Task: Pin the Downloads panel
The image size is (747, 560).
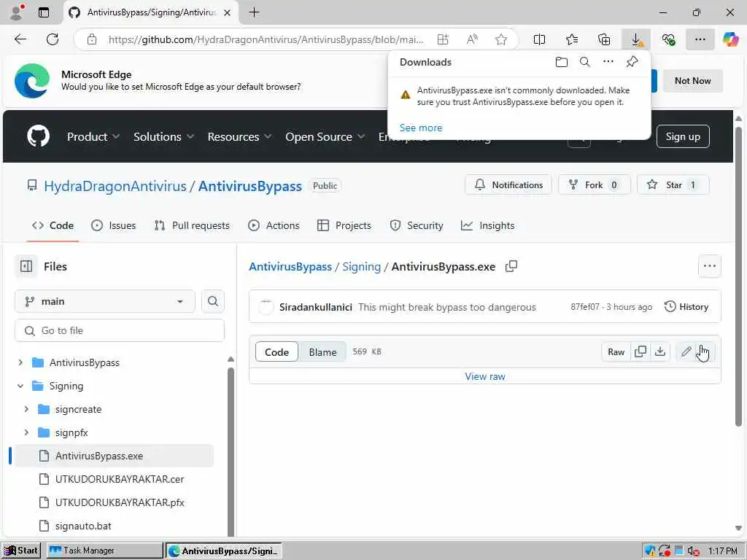Action: point(632,61)
